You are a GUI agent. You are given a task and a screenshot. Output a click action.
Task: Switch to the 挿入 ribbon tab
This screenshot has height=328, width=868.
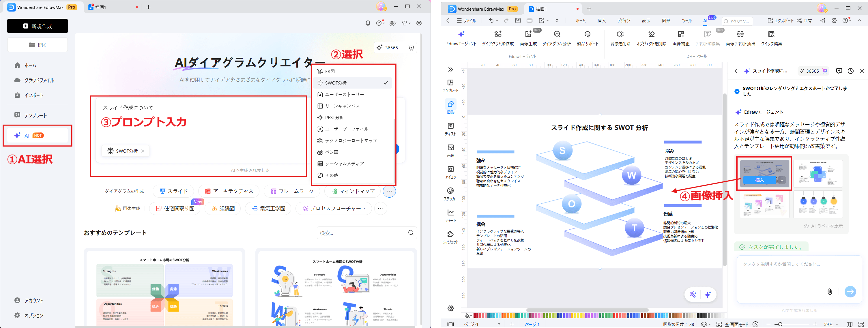[x=601, y=20]
